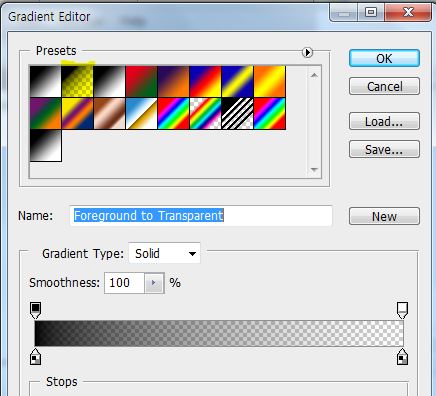Screen dimensions: 436x396
Task: Click the Cancel button
Action: tap(384, 86)
